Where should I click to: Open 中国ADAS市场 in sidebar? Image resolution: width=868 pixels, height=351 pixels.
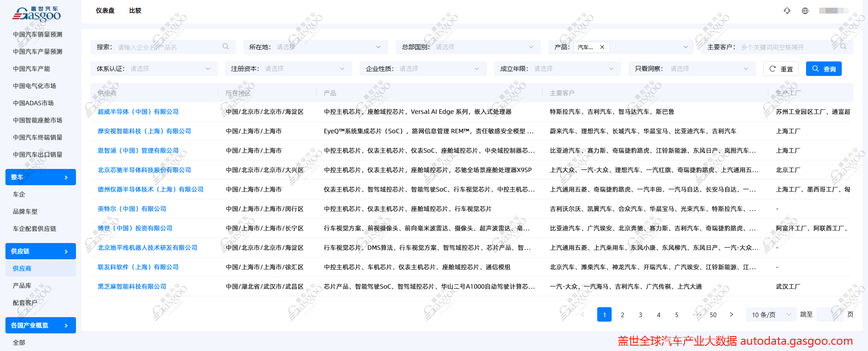click(x=33, y=103)
